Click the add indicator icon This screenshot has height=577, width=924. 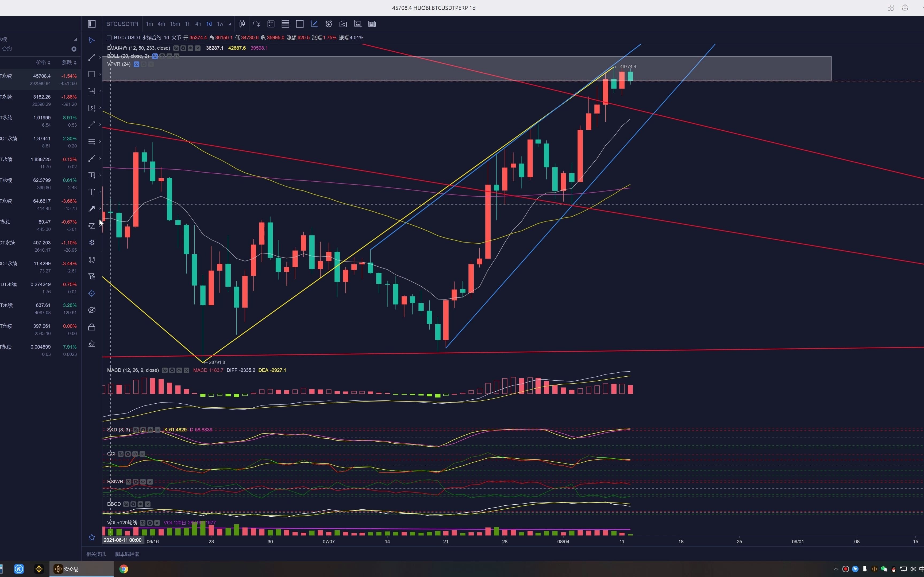256,24
